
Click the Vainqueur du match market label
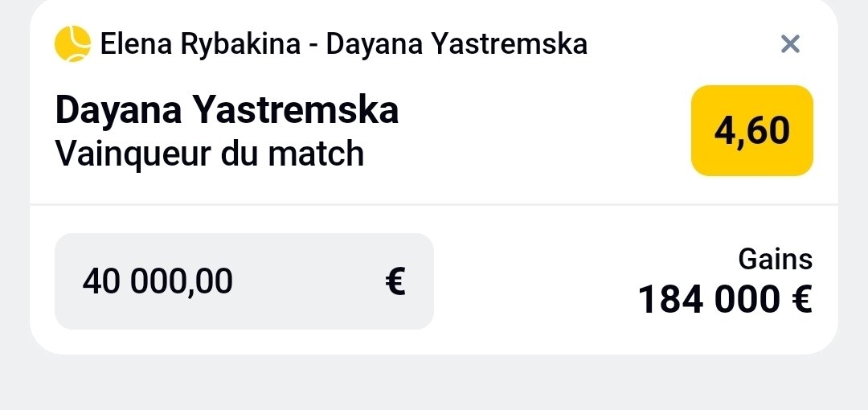210,154
